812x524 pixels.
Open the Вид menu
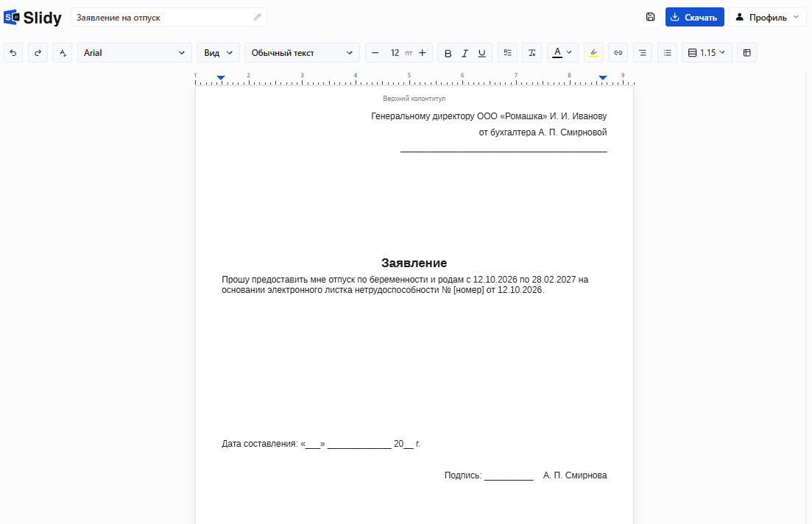[218, 53]
